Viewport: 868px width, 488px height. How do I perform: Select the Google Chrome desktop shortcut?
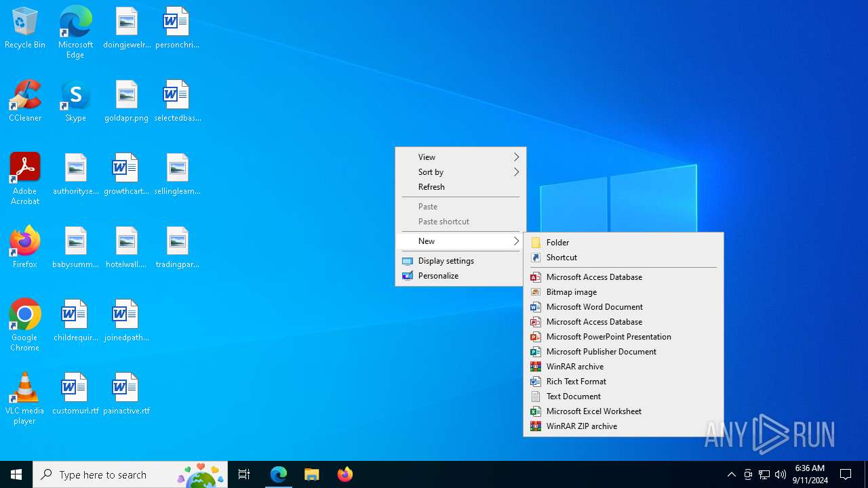tap(25, 325)
